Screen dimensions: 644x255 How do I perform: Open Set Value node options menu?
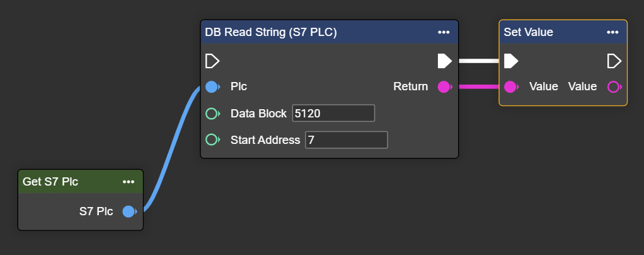(x=612, y=32)
